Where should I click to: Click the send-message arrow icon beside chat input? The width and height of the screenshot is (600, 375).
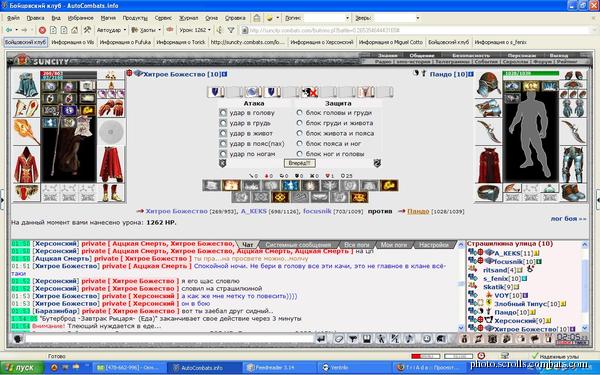coord(321,339)
